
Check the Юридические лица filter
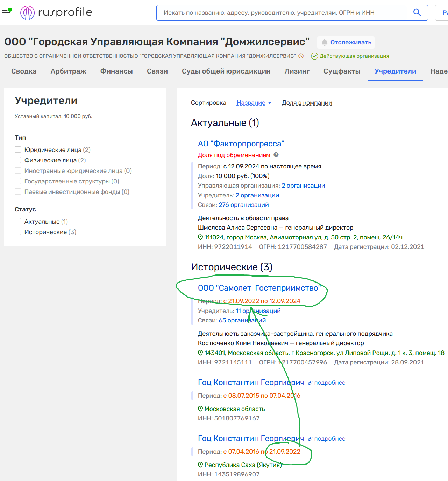pyautogui.click(x=18, y=149)
